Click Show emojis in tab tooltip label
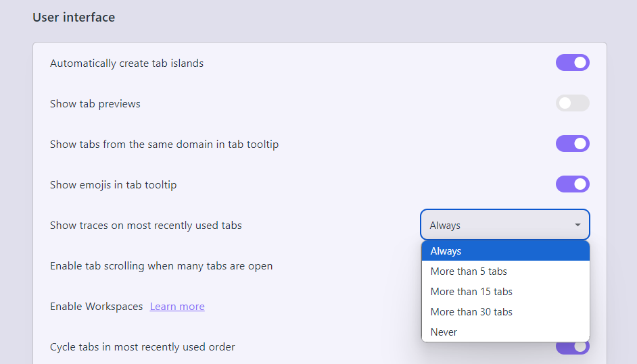 (x=114, y=185)
